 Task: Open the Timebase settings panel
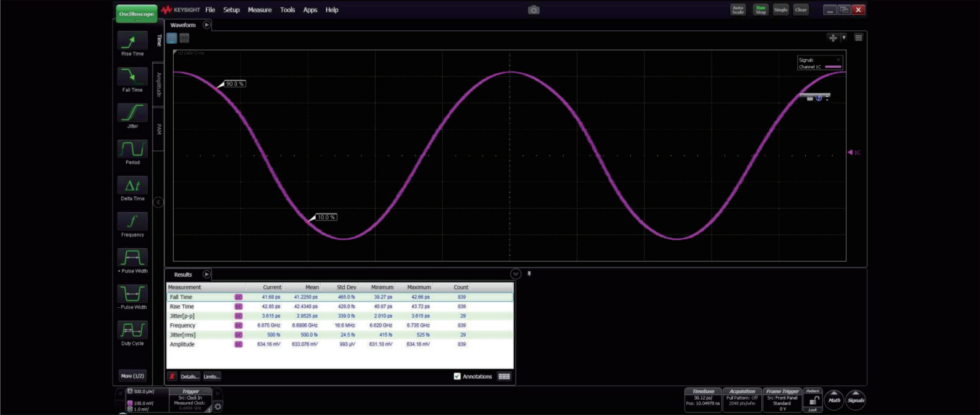703,400
